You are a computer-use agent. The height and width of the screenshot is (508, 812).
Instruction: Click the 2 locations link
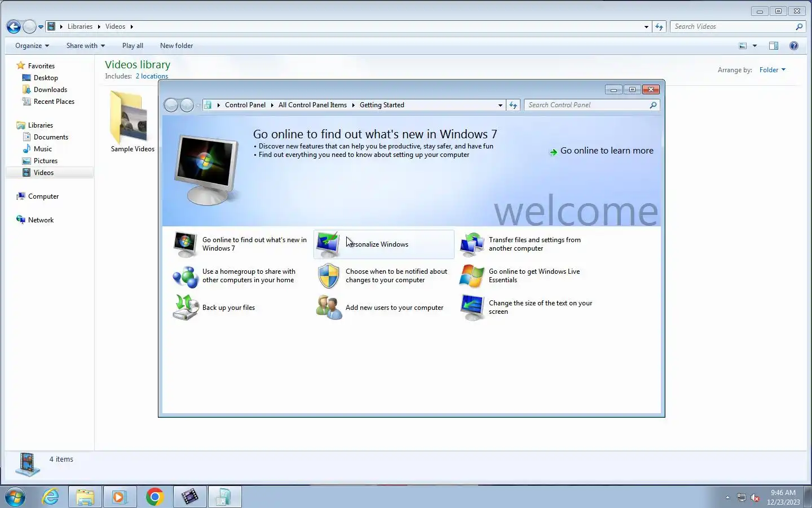pyautogui.click(x=152, y=76)
